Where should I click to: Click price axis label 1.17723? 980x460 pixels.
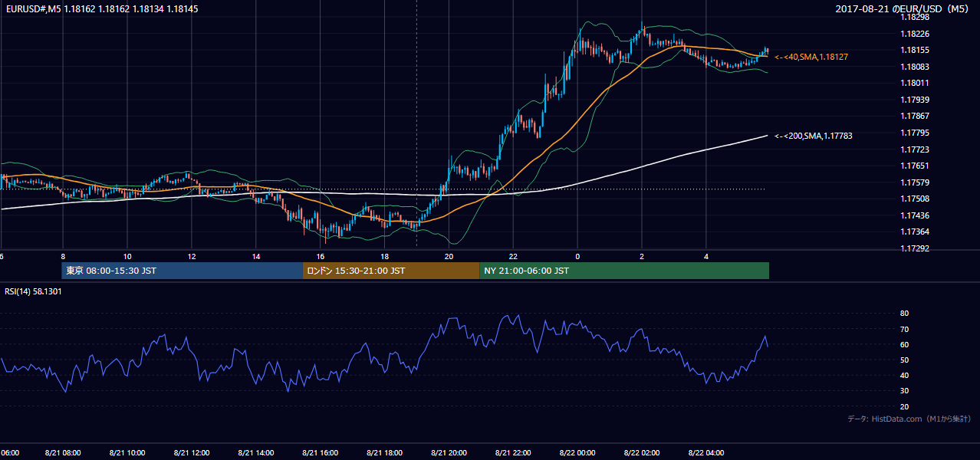point(914,149)
